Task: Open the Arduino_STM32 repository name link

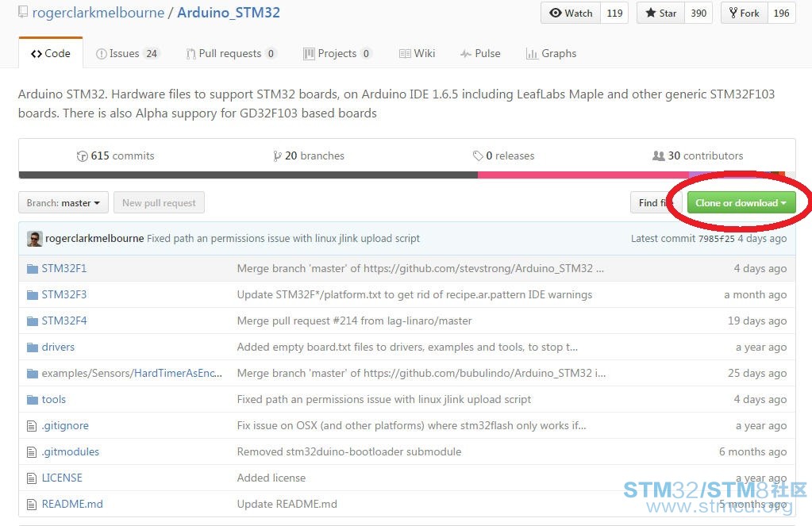Action: click(x=229, y=13)
